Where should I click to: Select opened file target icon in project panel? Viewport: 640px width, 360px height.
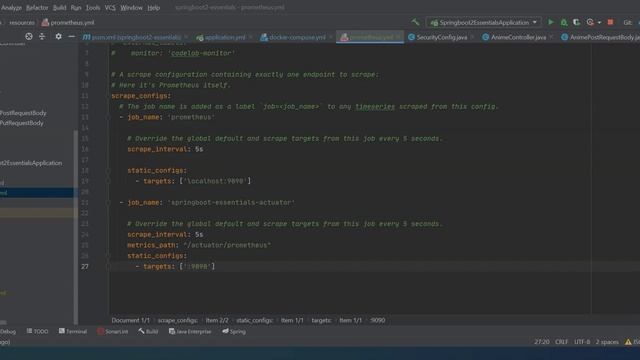pos(29,36)
